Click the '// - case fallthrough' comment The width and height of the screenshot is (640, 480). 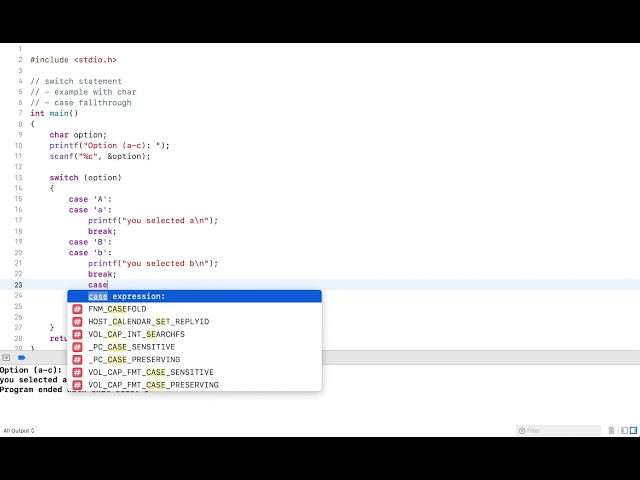(81, 102)
